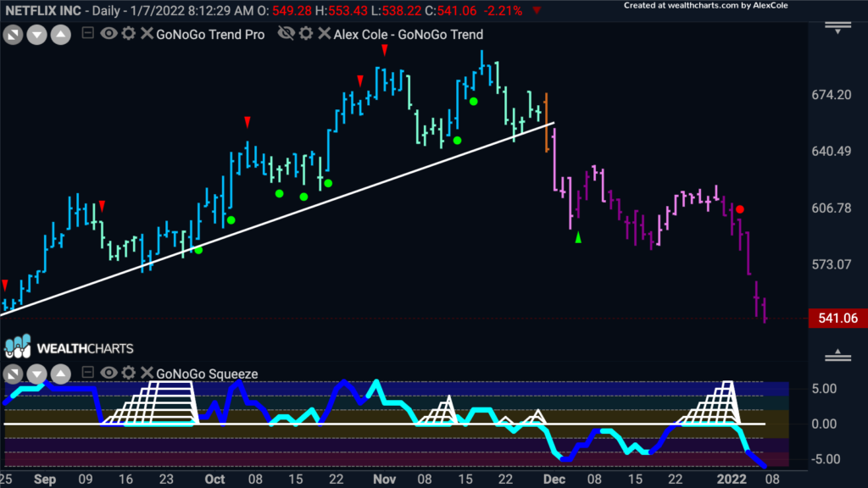The width and height of the screenshot is (868, 488).
Task: Click down arrow circle in Squeeze panel
Action: [x=37, y=374]
